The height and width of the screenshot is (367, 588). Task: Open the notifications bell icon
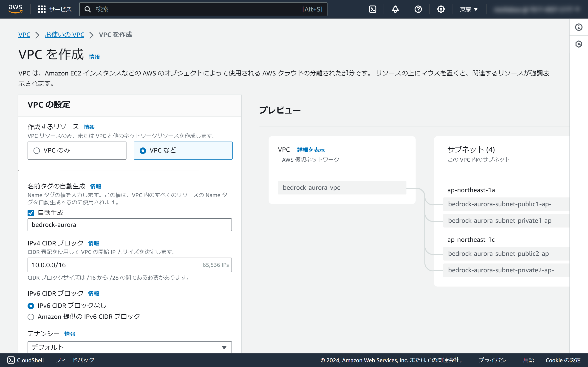tap(395, 9)
